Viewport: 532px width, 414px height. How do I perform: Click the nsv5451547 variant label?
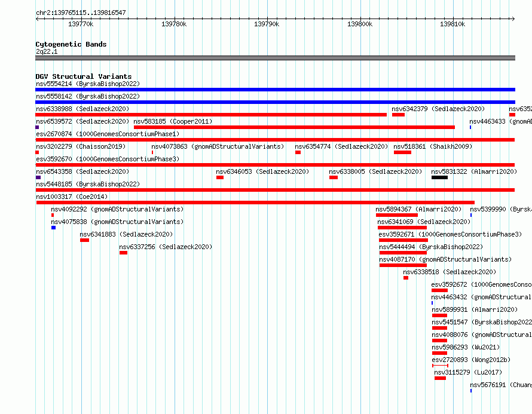(x=482, y=322)
